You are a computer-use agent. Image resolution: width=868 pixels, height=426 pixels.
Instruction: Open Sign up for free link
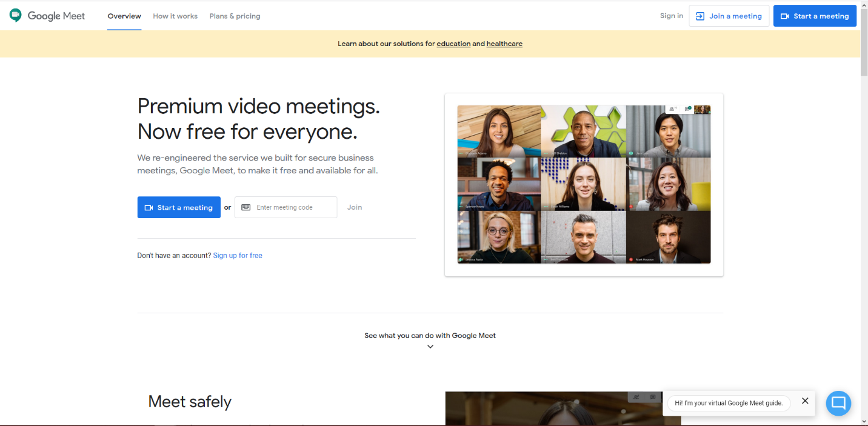(x=238, y=256)
